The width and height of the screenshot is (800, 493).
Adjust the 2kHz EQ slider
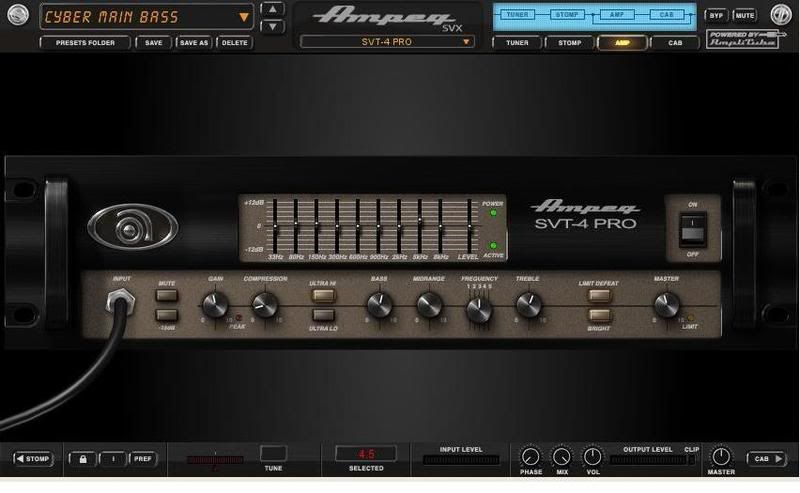(399, 226)
